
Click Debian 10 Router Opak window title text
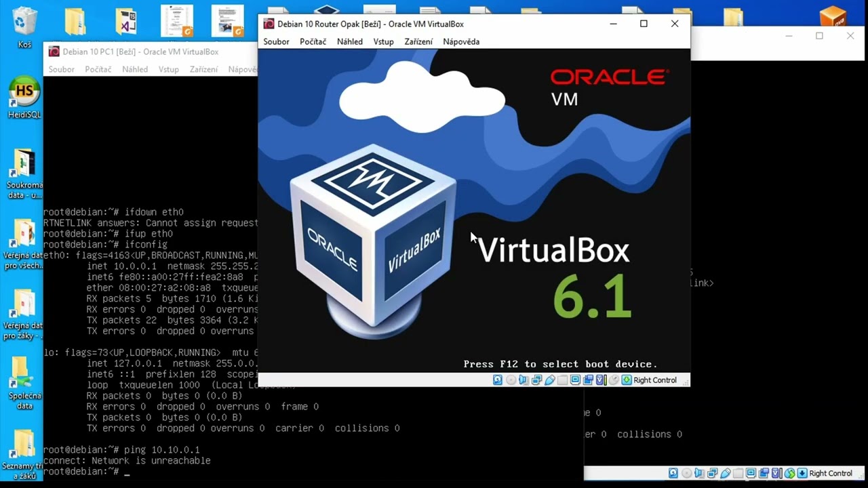coord(370,24)
